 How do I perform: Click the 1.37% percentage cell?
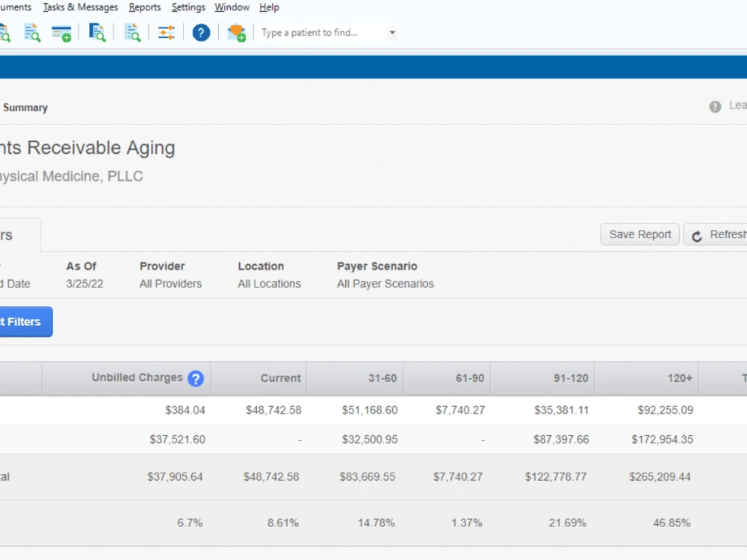[x=467, y=523]
